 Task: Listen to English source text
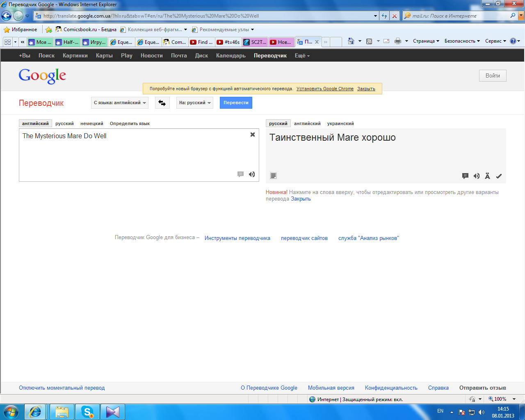coord(252,174)
